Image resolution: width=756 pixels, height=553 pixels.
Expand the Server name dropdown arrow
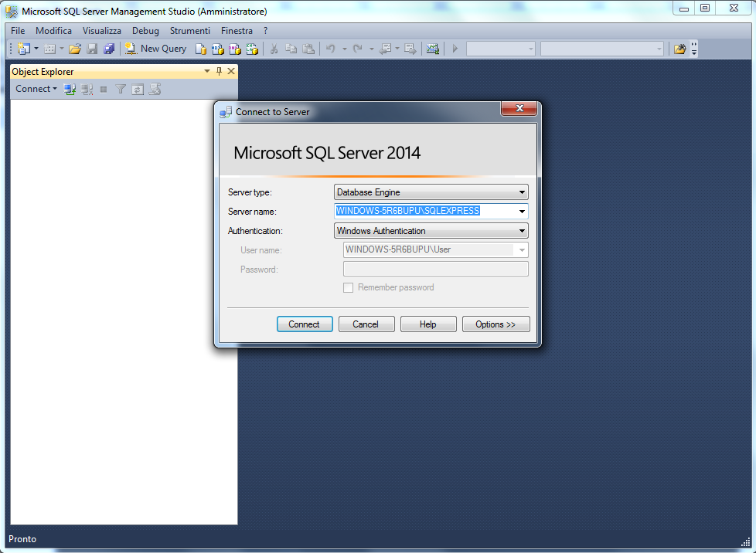click(x=522, y=211)
